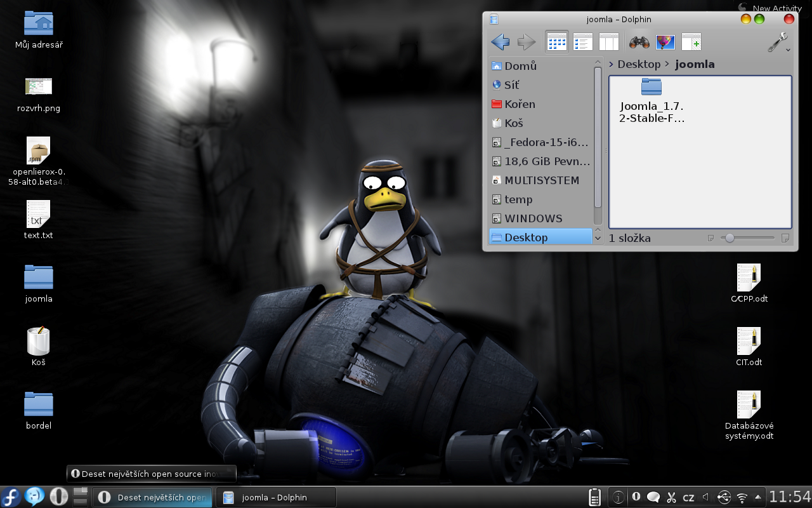Viewport: 812px width, 508px height.
Task: Open the battery monitor tray icon
Action: coord(595,497)
